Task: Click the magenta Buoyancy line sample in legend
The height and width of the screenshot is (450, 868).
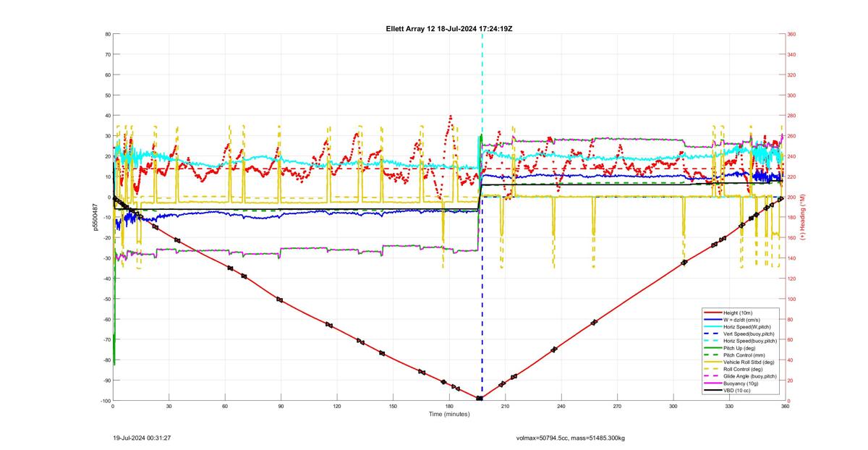Action: pyautogui.click(x=712, y=383)
